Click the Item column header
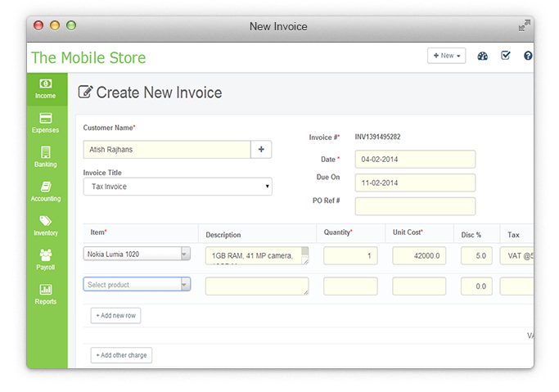Image resolution: width=559 pixels, height=392 pixels. click(98, 232)
